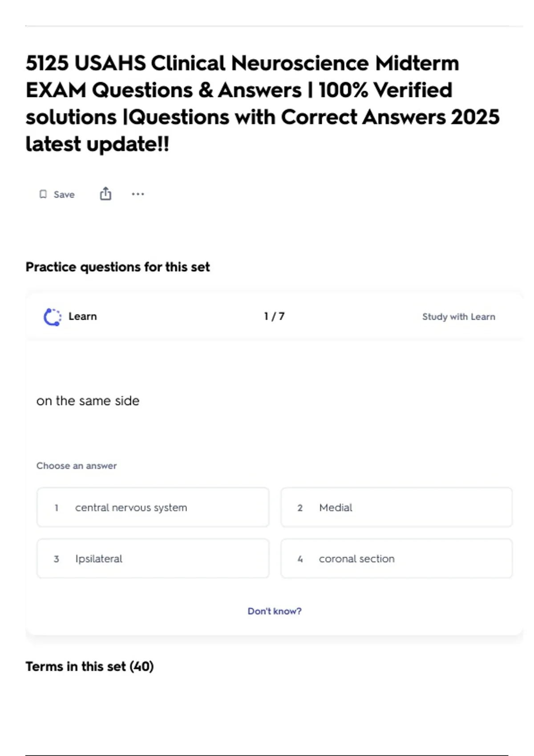
Task: Click the 'Choose an answer' label
Action: [x=77, y=466]
